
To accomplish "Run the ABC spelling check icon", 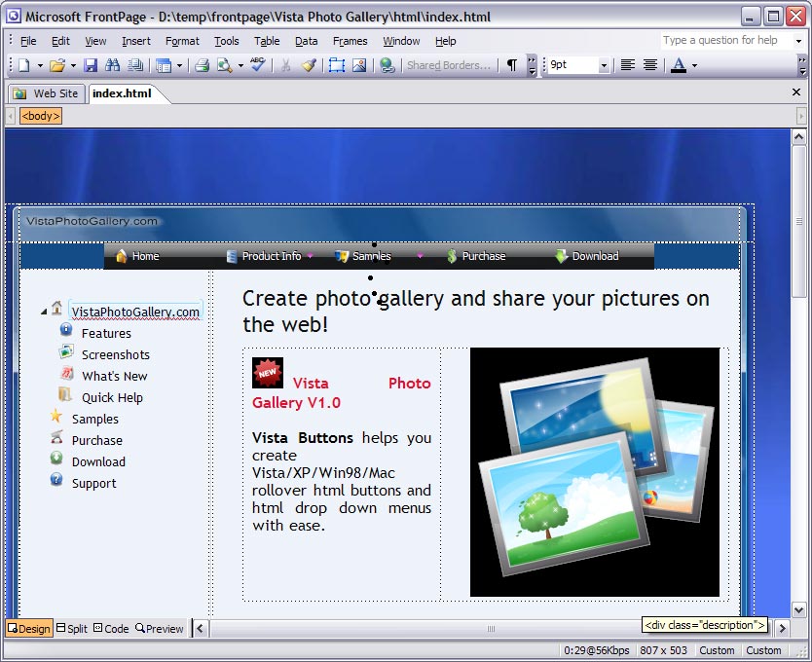I will click(257, 65).
